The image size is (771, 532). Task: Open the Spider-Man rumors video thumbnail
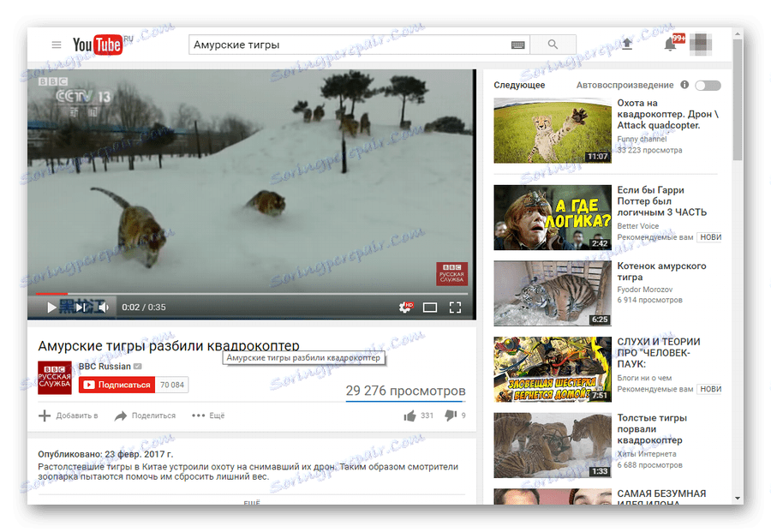[x=553, y=369]
